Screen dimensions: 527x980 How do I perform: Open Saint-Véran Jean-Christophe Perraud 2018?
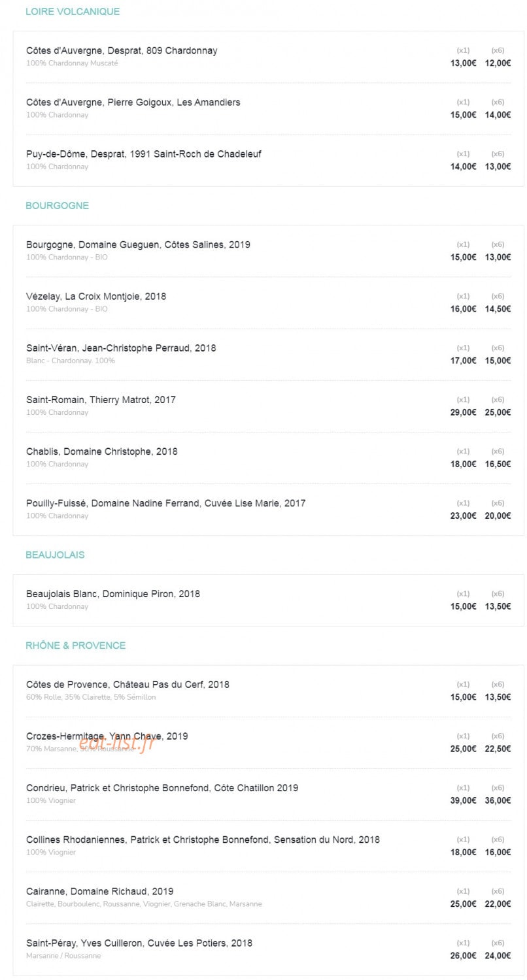click(121, 348)
